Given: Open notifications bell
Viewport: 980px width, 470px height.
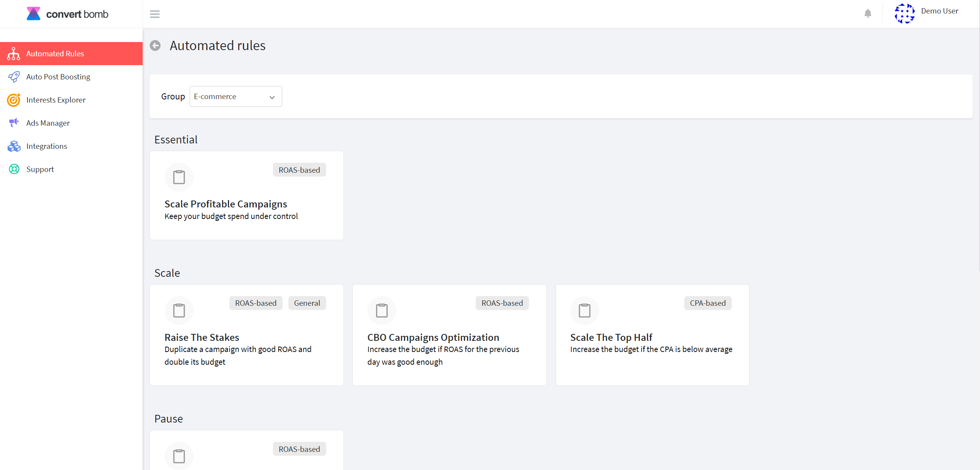Looking at the screenshot, I should [867, 13].
